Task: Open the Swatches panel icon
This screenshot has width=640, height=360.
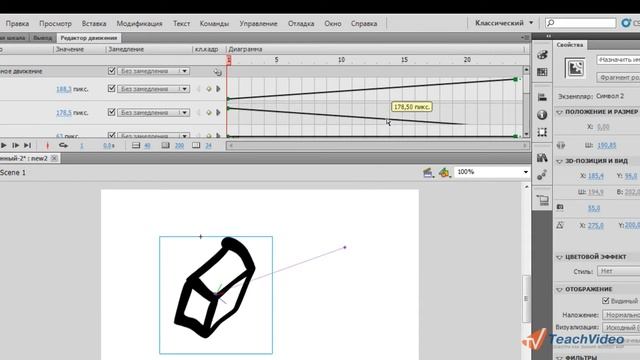Action: (542, 72)
